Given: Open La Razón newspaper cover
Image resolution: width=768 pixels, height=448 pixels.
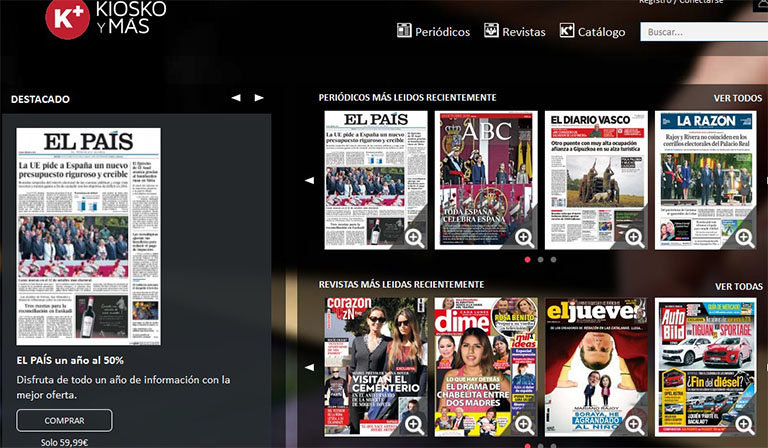Looking at the screenshot, I should 706,180.
